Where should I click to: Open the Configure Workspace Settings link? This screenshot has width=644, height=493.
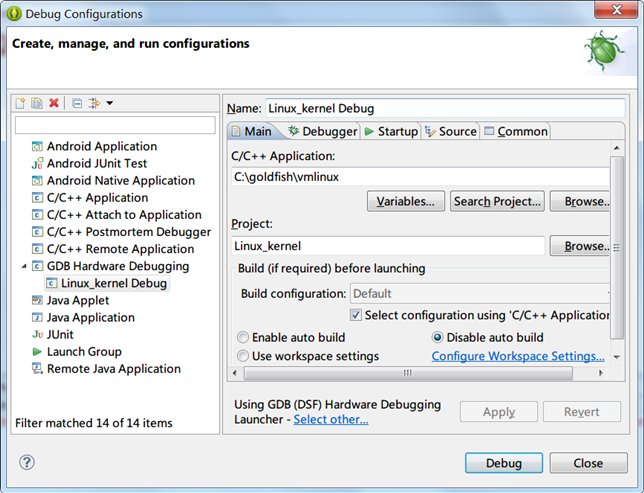518,356
